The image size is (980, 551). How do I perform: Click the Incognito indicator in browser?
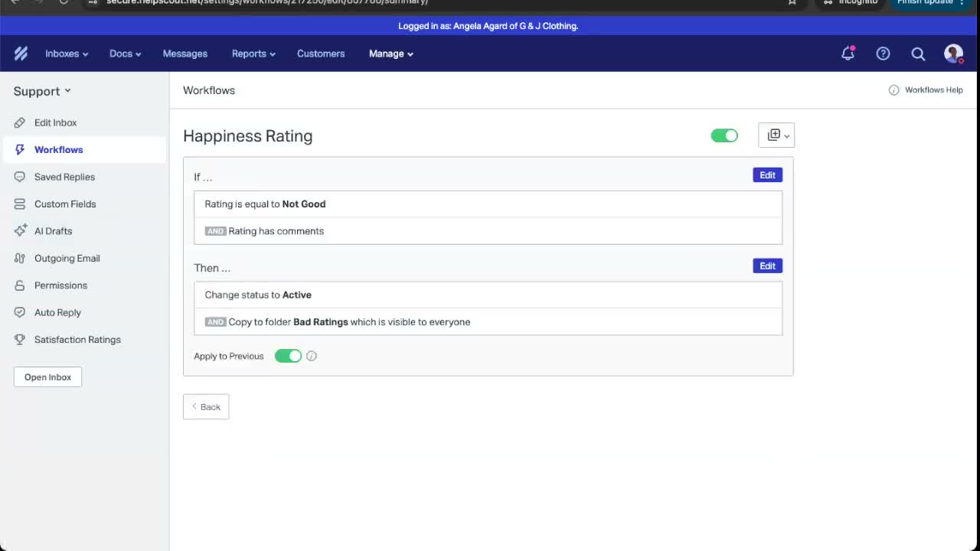[851, 2]
